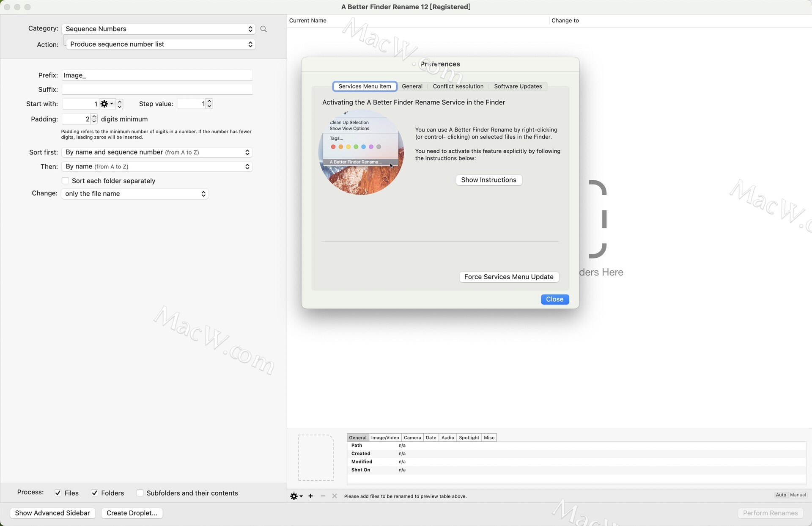This screenshot has height=526, width=812.
Task: Click the Padding digits stepper
Action: tap(94, 119)
